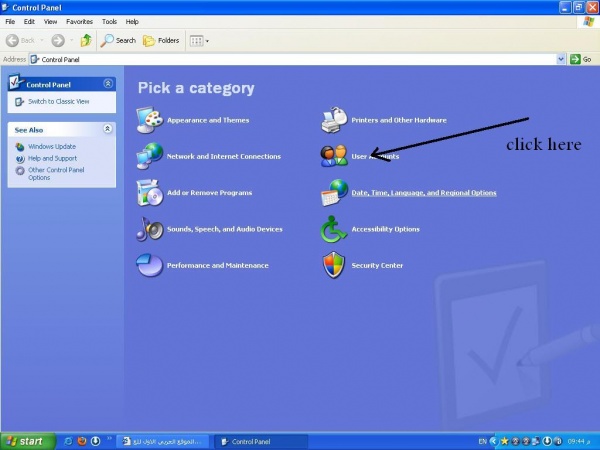Image resolution: width=600 pixels, height=450 pixels.
Task: Open the Tools menu
Action: tap(109, 22)
